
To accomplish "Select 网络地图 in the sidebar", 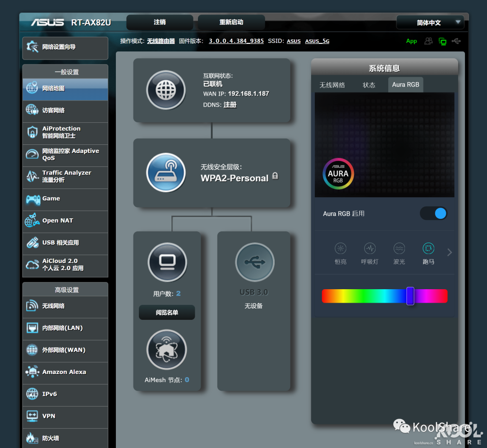I will 65,88.
